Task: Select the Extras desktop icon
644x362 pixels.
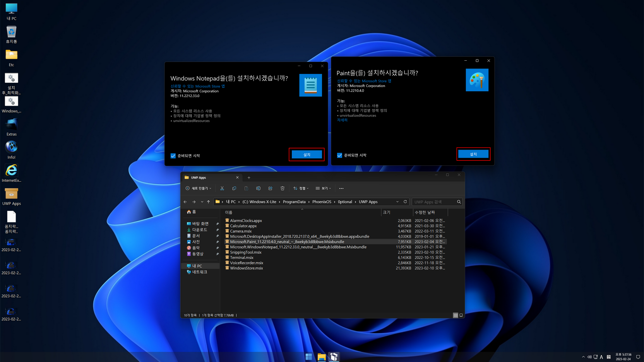Action: [x=11, y=127]
